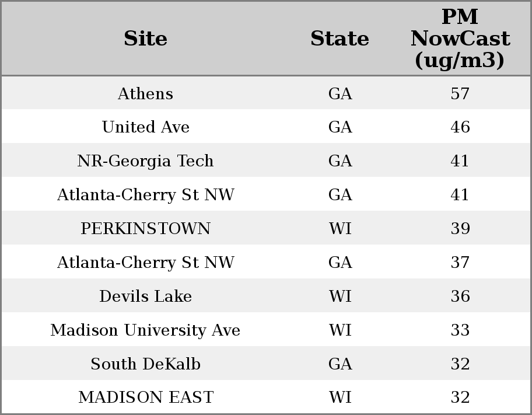
Task: Click the GA state cell in South DeKalb row
Action: click(340, 364)
